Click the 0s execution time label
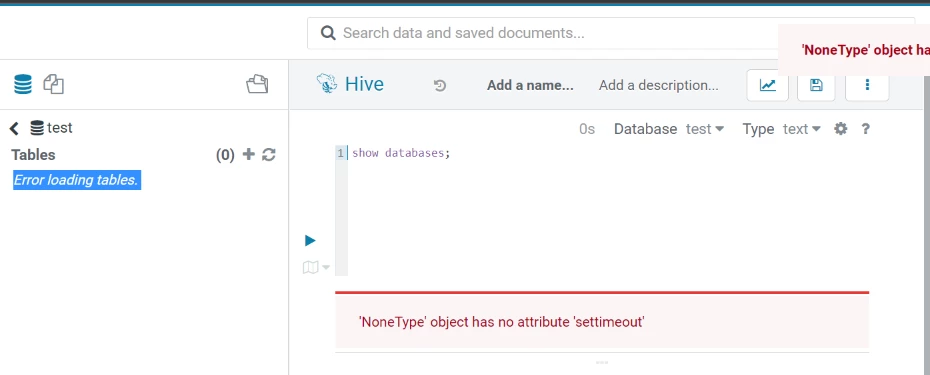The width and height of the screenshot is (930, 375). pos(587,129)
